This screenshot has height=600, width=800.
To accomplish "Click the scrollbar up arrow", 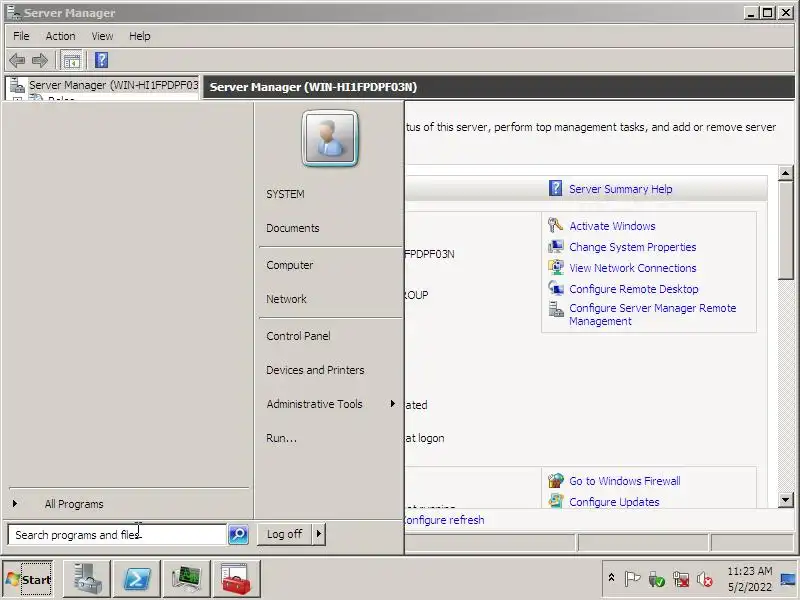I will click(x=786, y=173).
